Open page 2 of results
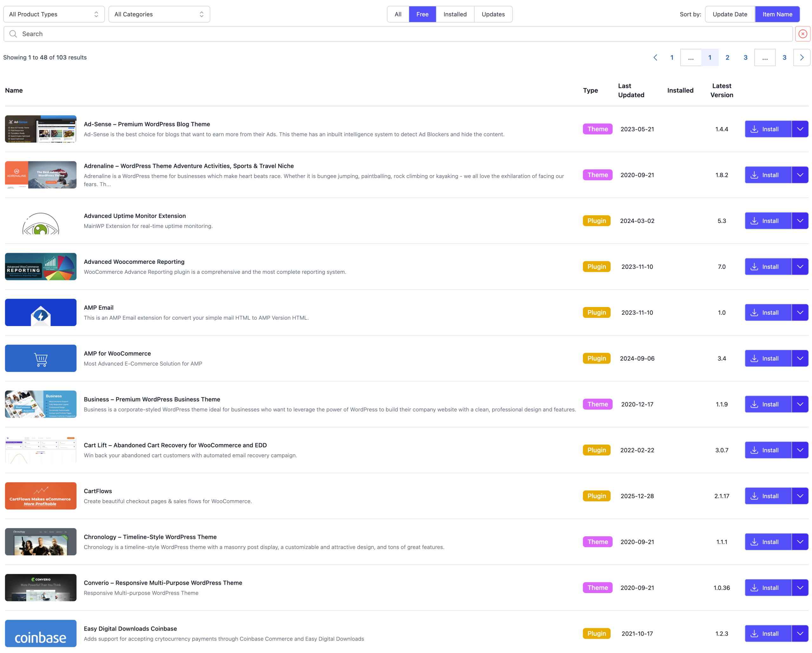The image size is (812, 653). point(727,58)
